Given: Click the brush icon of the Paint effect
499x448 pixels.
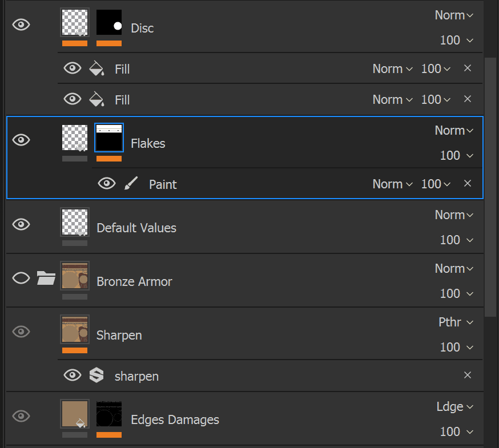Looking at the screenshot, I should tap(131, 184).
